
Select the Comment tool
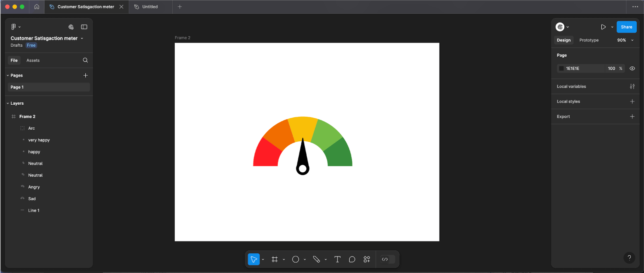click(x=352, y=259)
